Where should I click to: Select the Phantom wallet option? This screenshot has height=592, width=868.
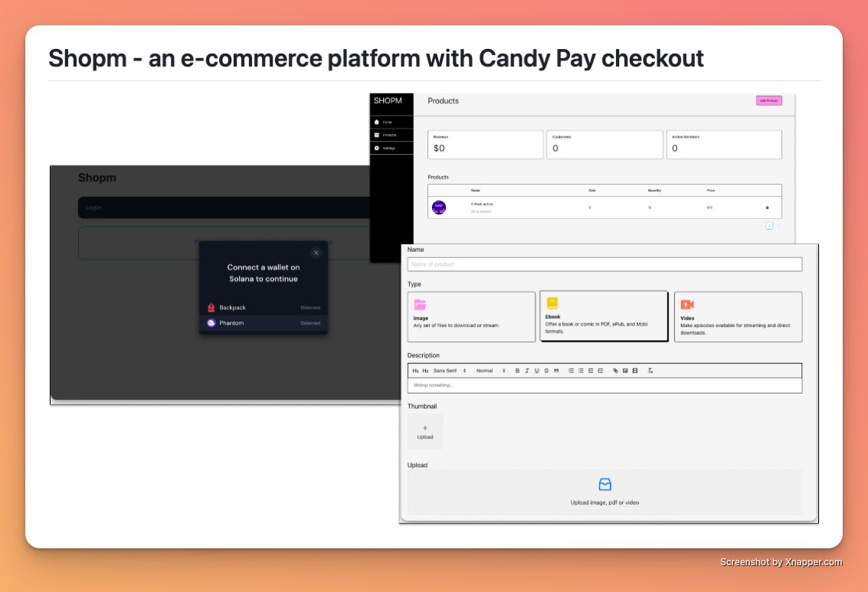pyautogui.click(x=264, y=323)
